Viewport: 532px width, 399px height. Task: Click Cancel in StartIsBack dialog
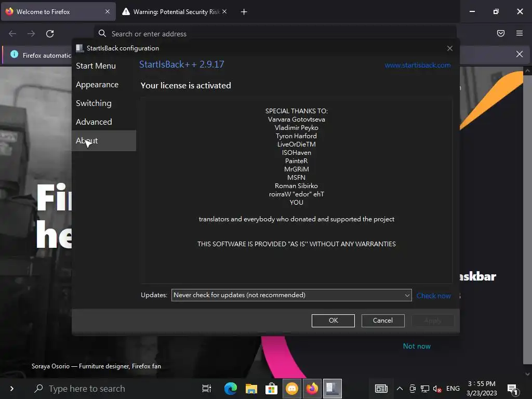click(x=383, y=321)
